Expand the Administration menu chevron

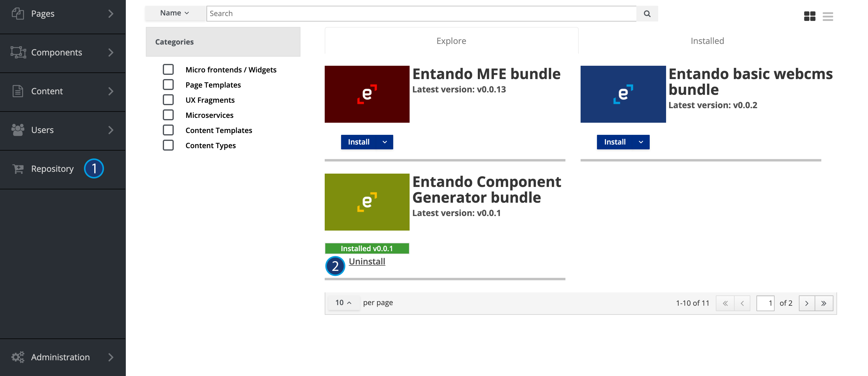coord(111,357)
